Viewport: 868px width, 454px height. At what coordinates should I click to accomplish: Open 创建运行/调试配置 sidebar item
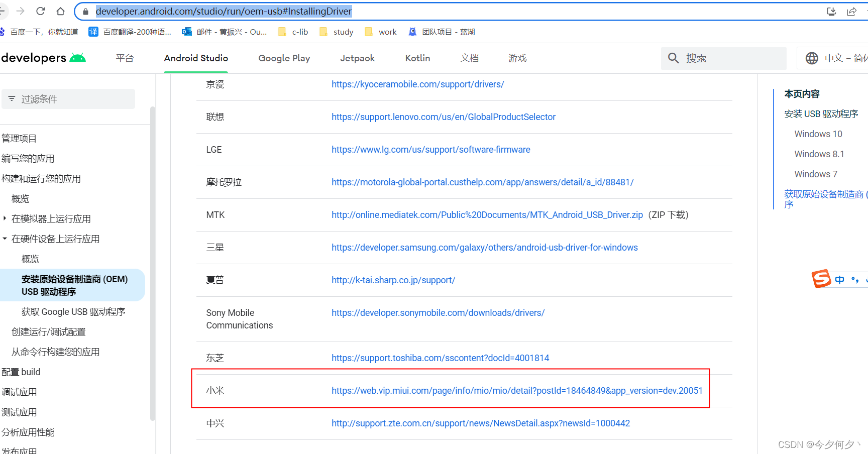49,331
